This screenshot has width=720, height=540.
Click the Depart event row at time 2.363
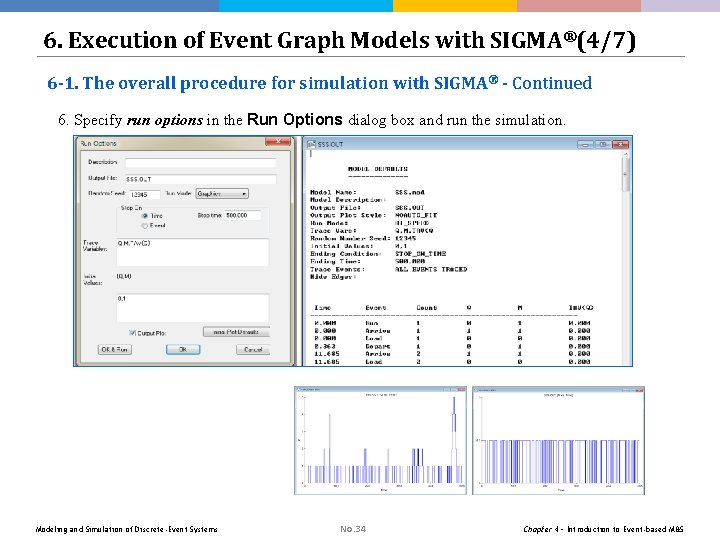point(452,346)
